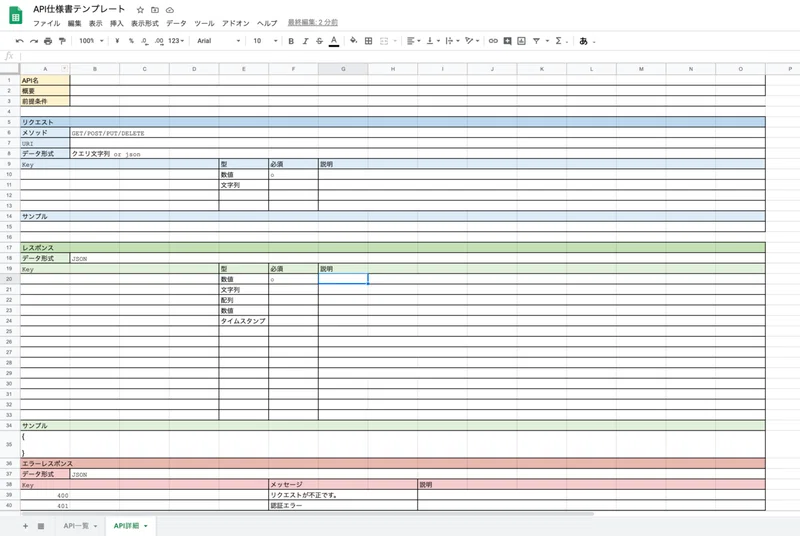Increase decimal places
Screen dimensions: 800x536
coord(159,41)
